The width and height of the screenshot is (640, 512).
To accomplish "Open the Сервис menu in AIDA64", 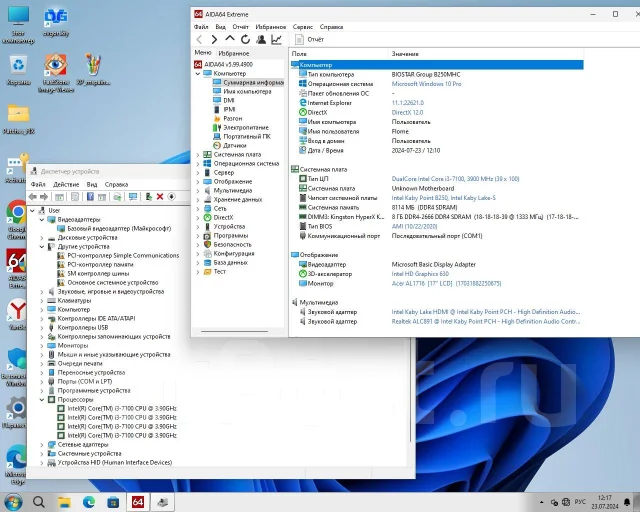I will [302, 27].
